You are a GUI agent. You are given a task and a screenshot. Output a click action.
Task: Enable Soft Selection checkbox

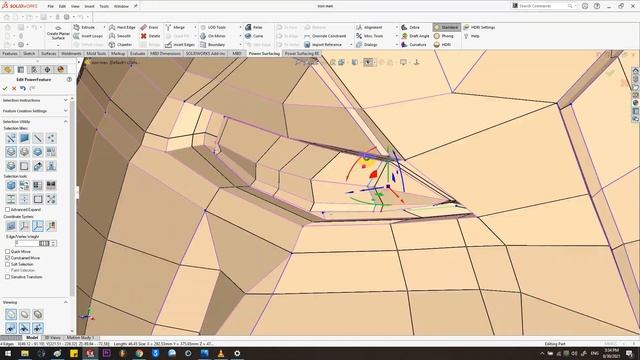[7, 264]
